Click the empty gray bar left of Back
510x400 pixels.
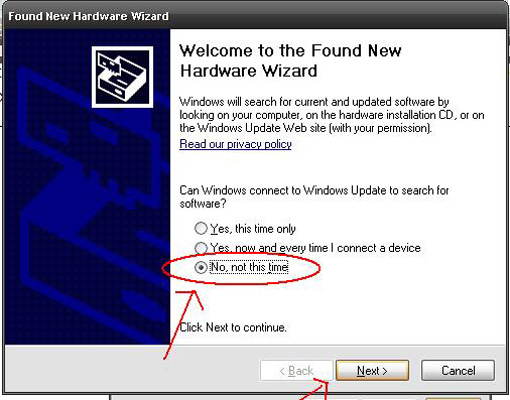pos(132,369)
